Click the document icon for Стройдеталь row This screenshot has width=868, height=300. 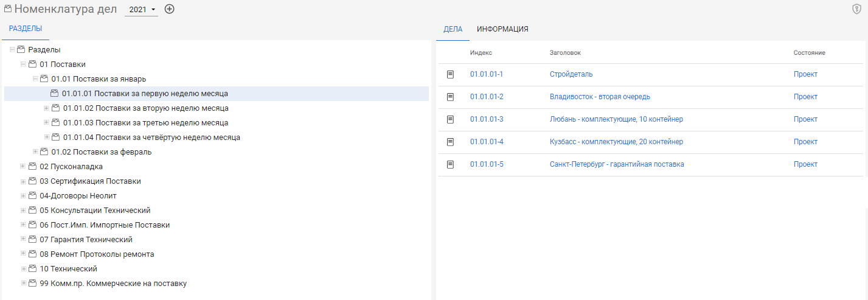point(451,74)
